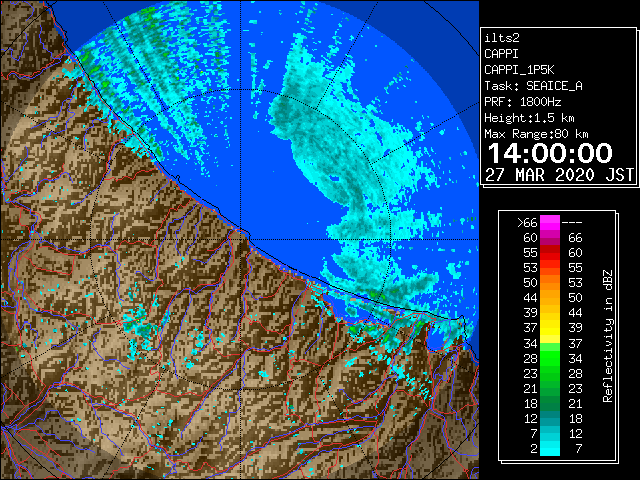
Task: Click the '>66' legend label
Action: 527,223
